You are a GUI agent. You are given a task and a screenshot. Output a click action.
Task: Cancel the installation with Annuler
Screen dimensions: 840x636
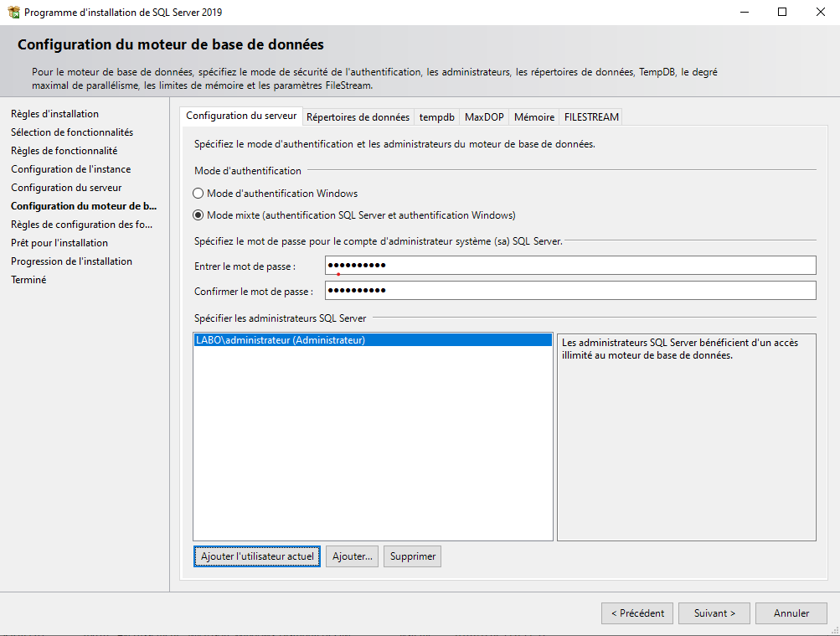click(x=791, y=613)
